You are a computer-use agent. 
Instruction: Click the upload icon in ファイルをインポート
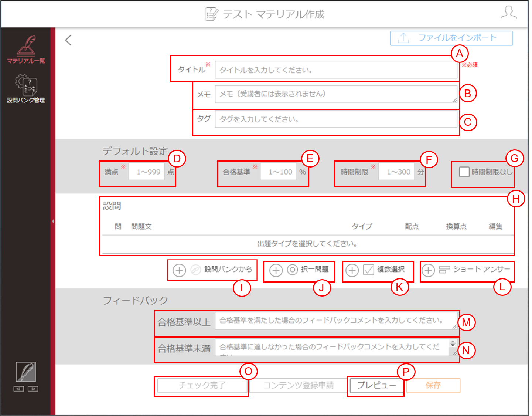(403, 38)
